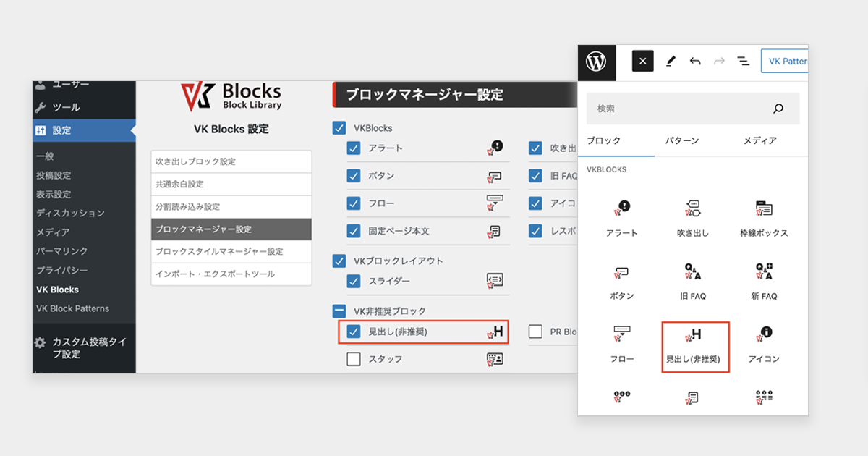The image size is (868, 456).
Task: Insert the 枠線ボックス block
Action: coord(764,218)
